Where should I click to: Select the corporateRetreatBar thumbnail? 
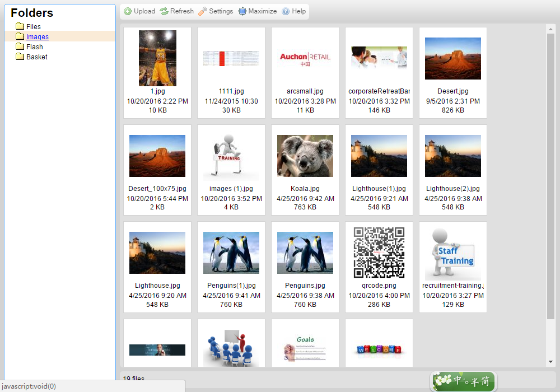[379, 58]
